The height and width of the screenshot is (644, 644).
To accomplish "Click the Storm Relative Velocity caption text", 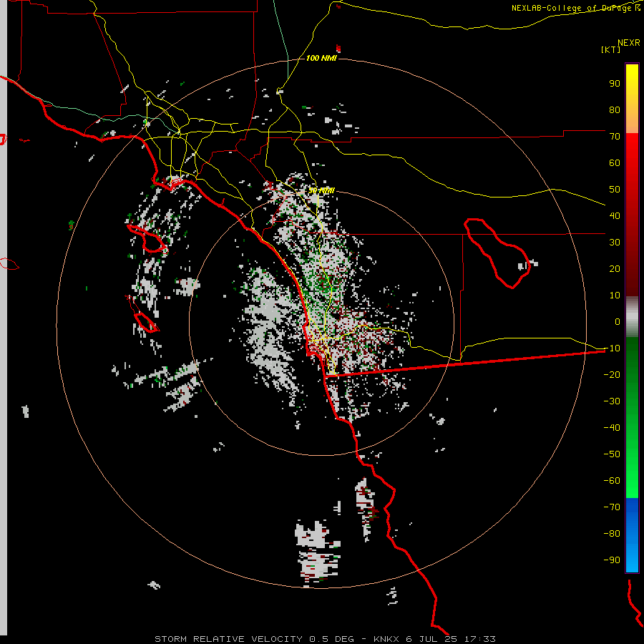I will pyautogui.click(x=325, y=639).
